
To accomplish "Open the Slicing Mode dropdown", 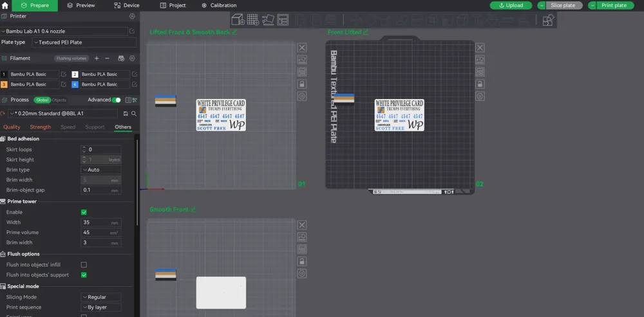I will (x=101, y=297).
